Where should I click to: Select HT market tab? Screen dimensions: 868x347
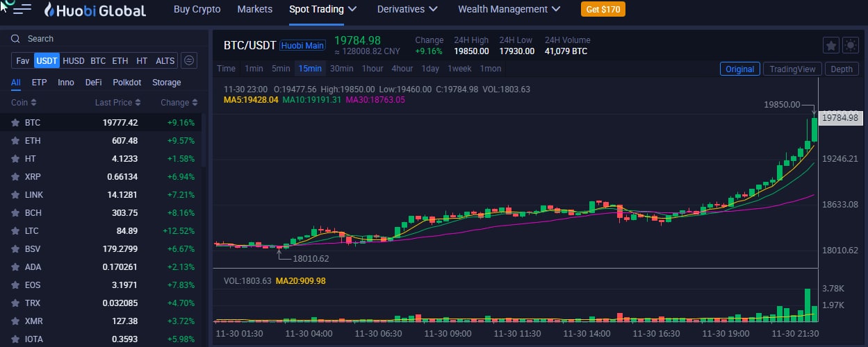coord(142,60)
